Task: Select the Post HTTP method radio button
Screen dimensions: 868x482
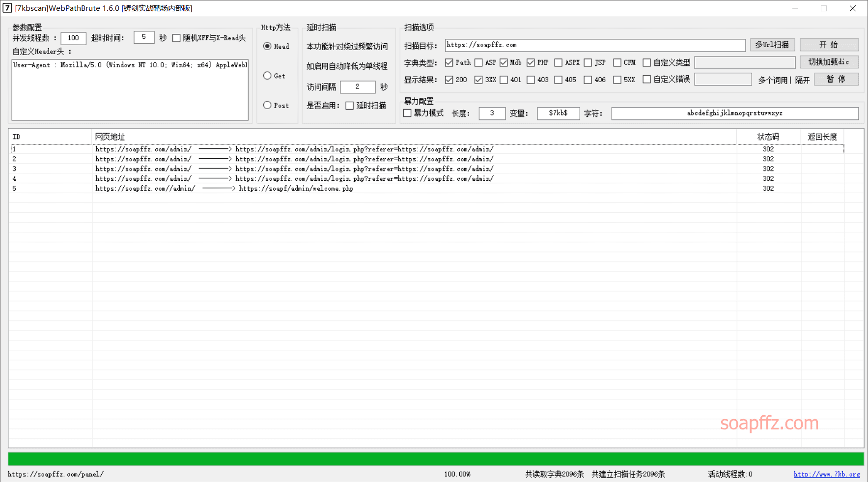Action: tap(267, 105)
